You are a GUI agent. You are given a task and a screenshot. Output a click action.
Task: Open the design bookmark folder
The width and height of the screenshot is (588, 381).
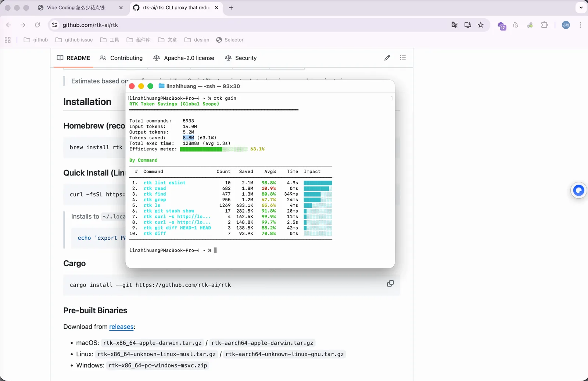[197, 40]
